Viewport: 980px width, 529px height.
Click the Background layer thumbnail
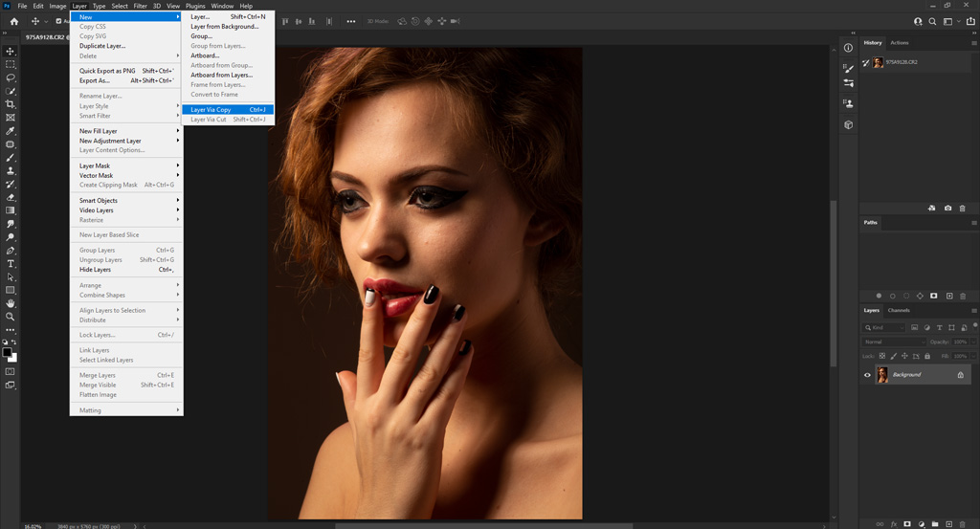[881, 375]
